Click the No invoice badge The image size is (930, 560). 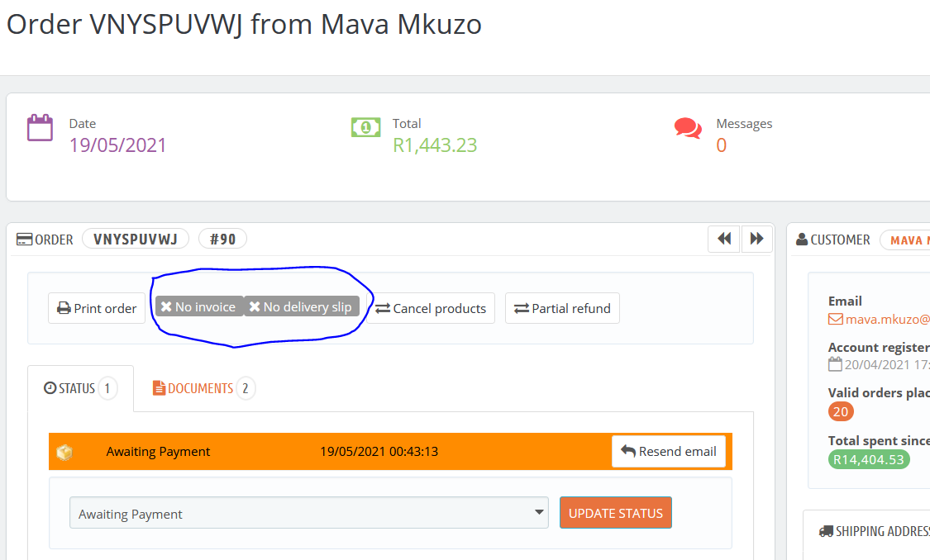tap(199, 306)
